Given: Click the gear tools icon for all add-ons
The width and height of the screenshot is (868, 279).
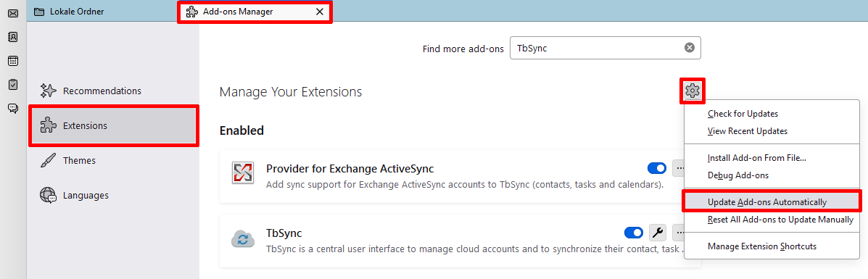Looking at the screenshot, I should 693,91.
